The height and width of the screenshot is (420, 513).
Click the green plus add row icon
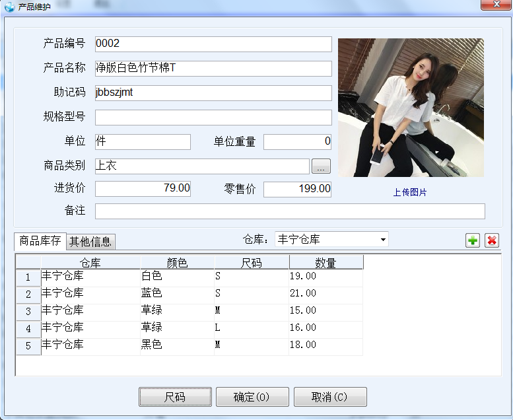point(473,240)
